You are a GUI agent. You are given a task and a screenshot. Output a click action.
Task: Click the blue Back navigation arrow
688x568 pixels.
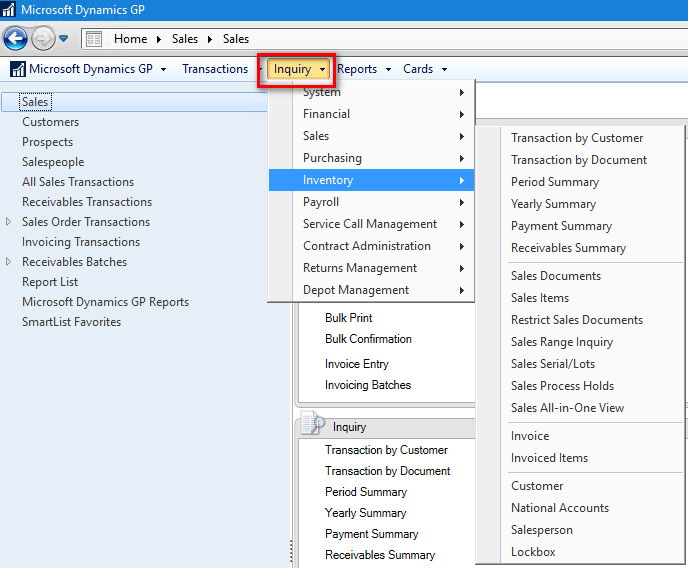(x=15, y=39)
